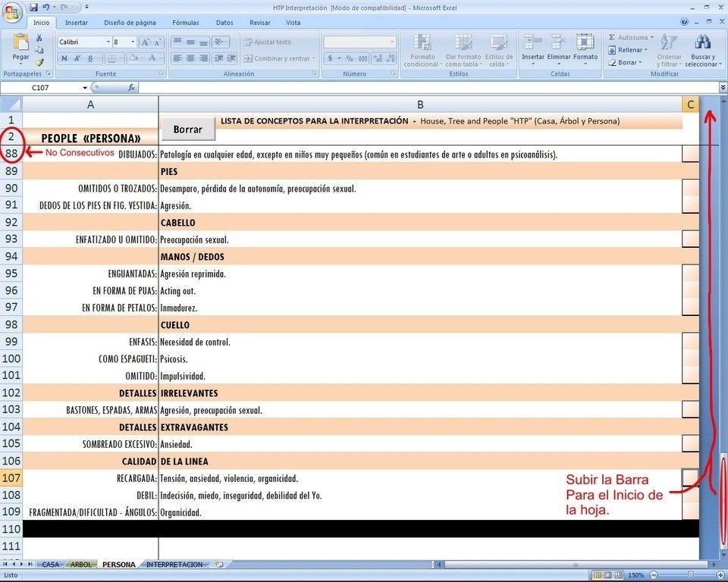Click the Ordenar y filtrar icon
Viewport: 728px width, 582px height.
pyautogui.click(x=668, y=43)
